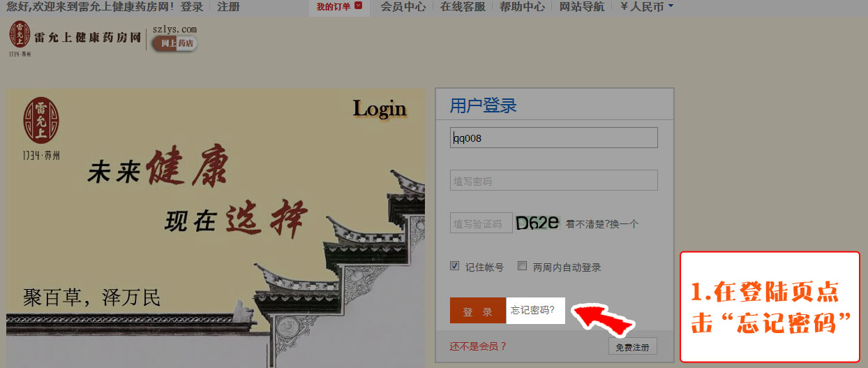868x368 pixels.
Task: Click the 填写密码 password field
Action: tap(554, 180)
